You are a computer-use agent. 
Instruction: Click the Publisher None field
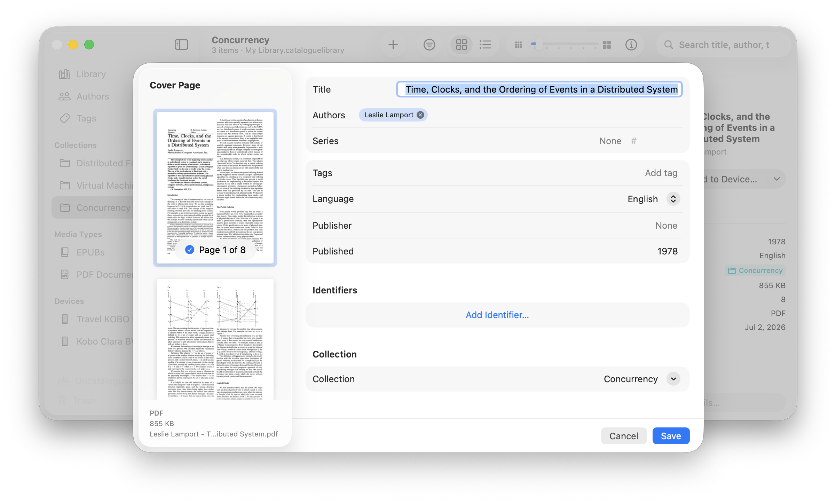(666, 226)
